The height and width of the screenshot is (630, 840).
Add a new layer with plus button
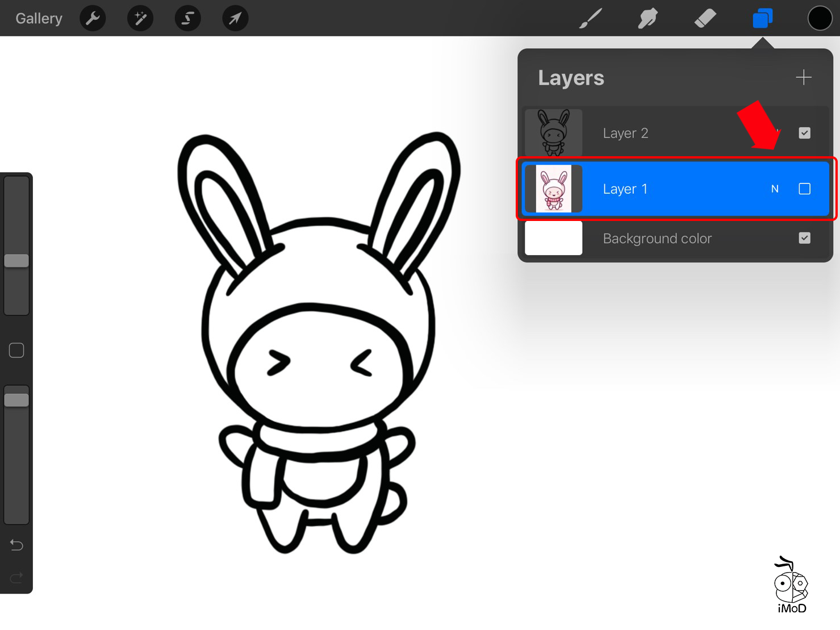(803, 77)
